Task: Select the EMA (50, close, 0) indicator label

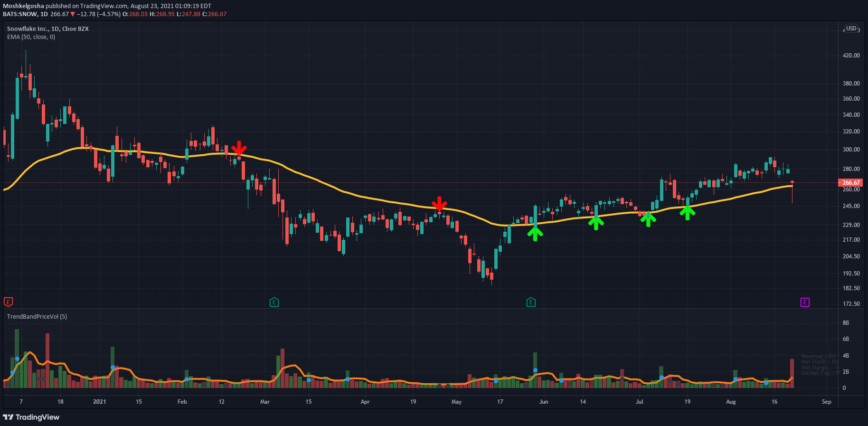Action: 31,37
